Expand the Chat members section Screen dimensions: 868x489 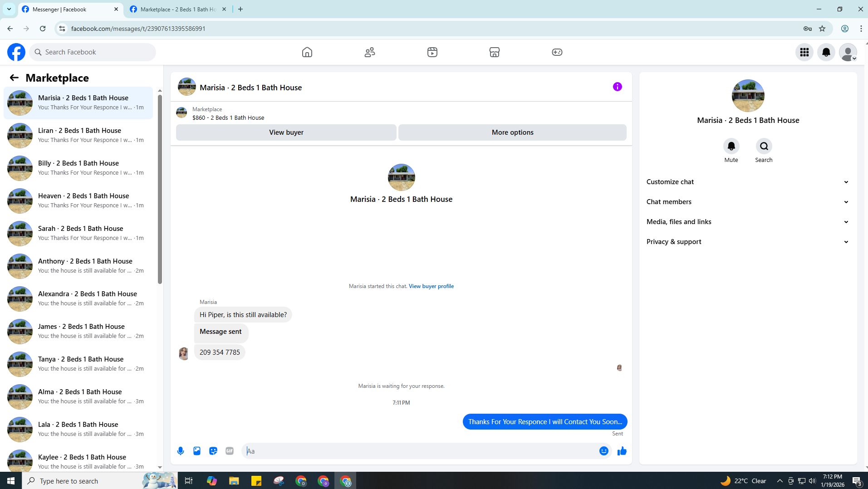(x=748, y=202)
